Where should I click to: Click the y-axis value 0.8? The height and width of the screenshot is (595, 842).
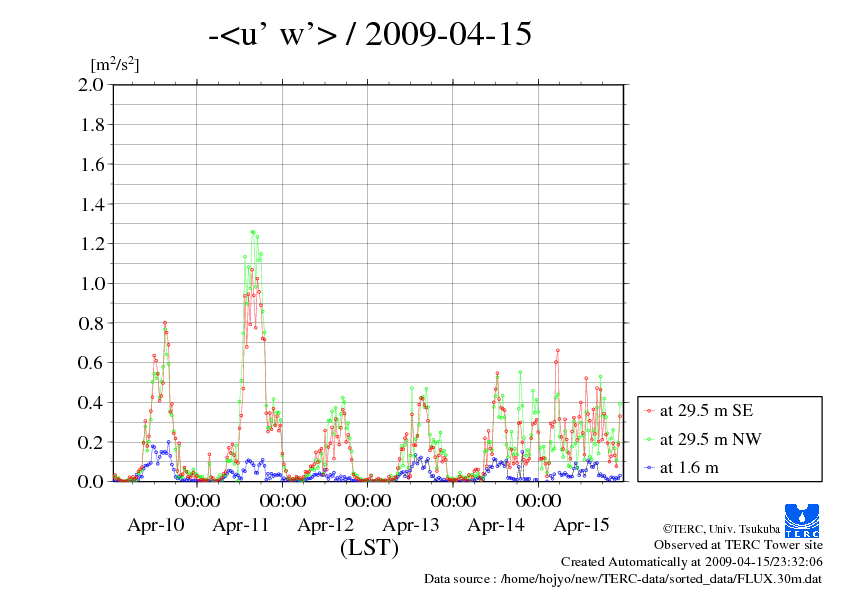pyautogui.click(x=91, y=323)
